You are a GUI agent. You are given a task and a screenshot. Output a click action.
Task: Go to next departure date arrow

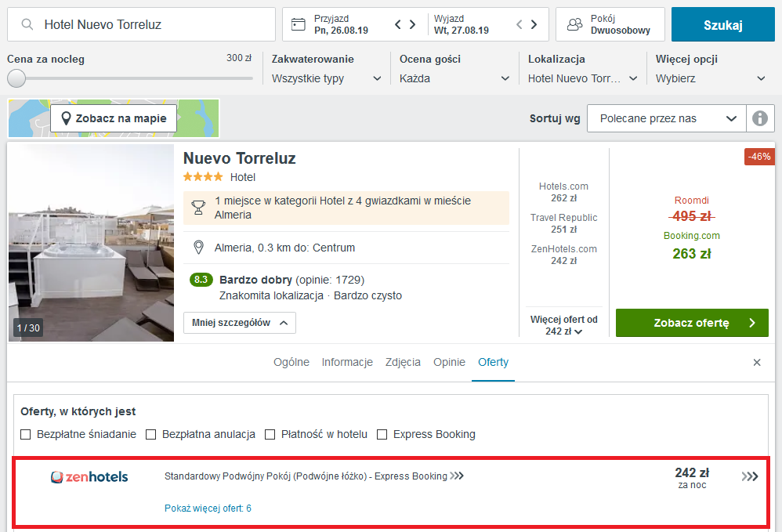coord(534,24)
